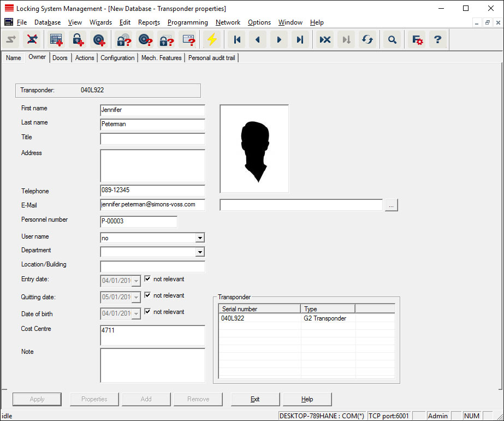Open the Department dropdown list

200,252
